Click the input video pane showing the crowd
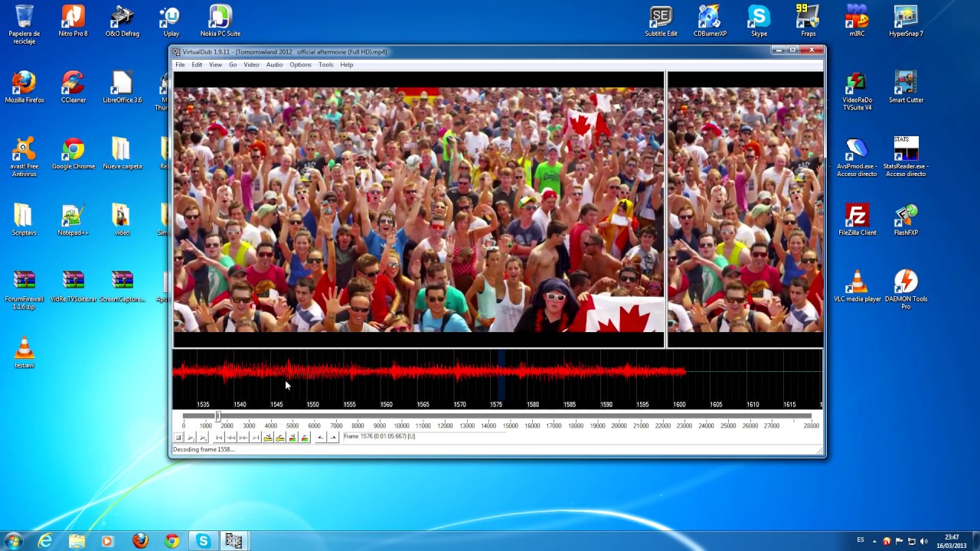The image size is (980, 551). (x=419, y=209)
